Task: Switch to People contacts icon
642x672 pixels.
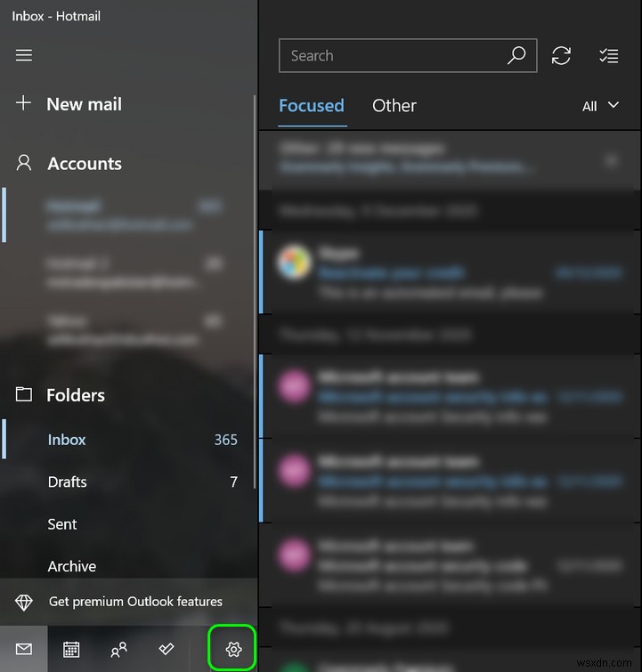Action: tap(118, 649)
